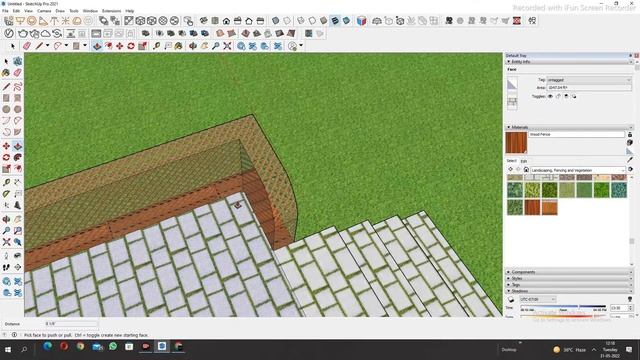Toggle receive shadows in Entity Info

click(x=566, y=96)
